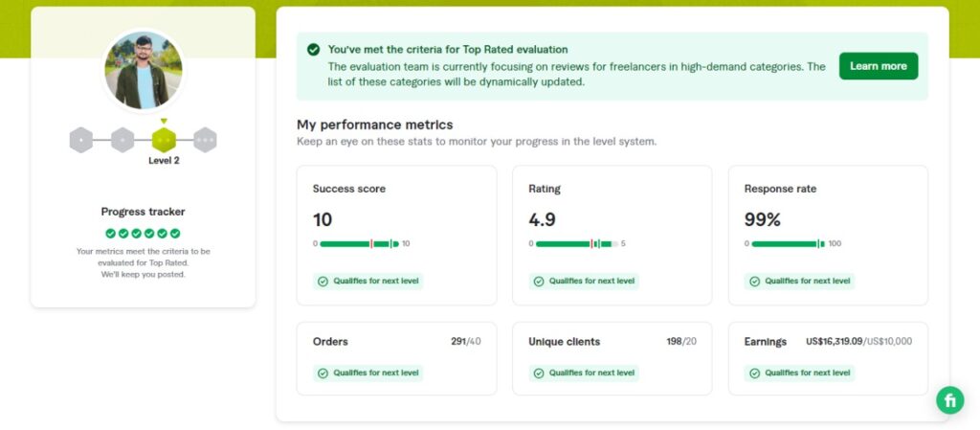Screen dimensions: 980x430
Task: Open the Fiverr chat bubble icon
Action: pos(950,400)
